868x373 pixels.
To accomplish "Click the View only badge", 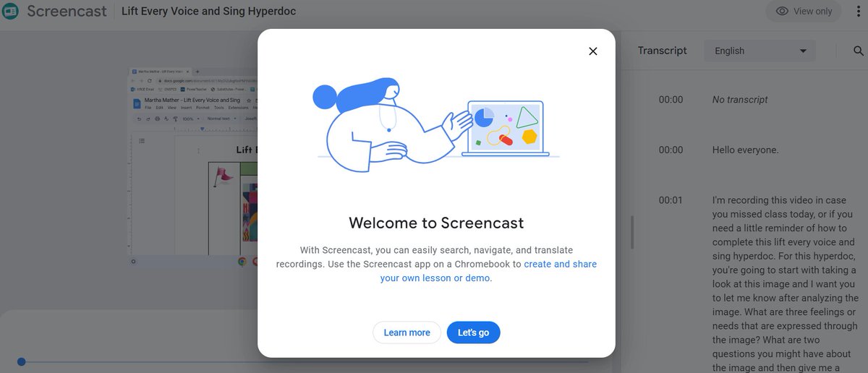I will (x=804, y=12).
